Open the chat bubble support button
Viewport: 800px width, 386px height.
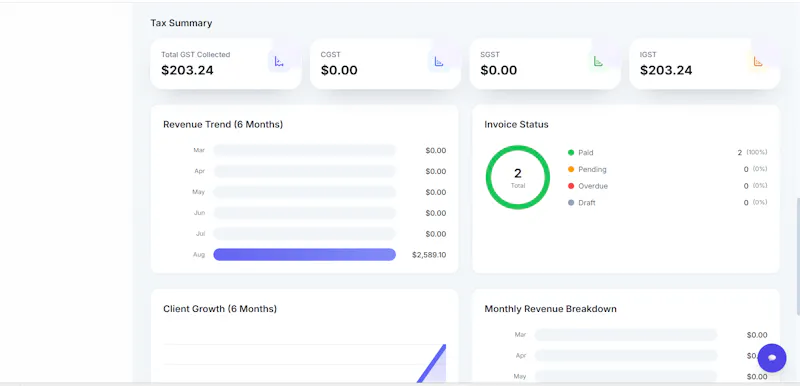[772, 357]
